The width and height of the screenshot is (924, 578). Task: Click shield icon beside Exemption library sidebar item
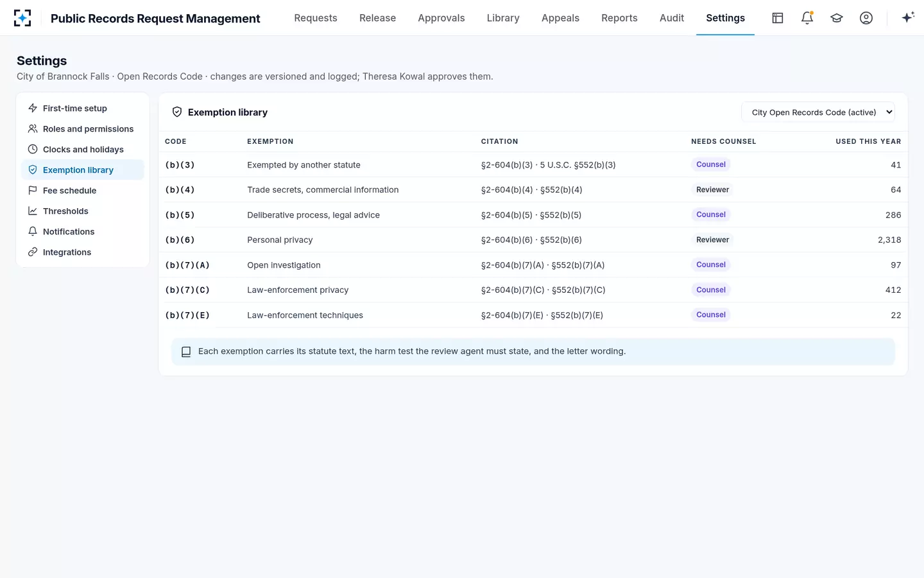(33, 170)
